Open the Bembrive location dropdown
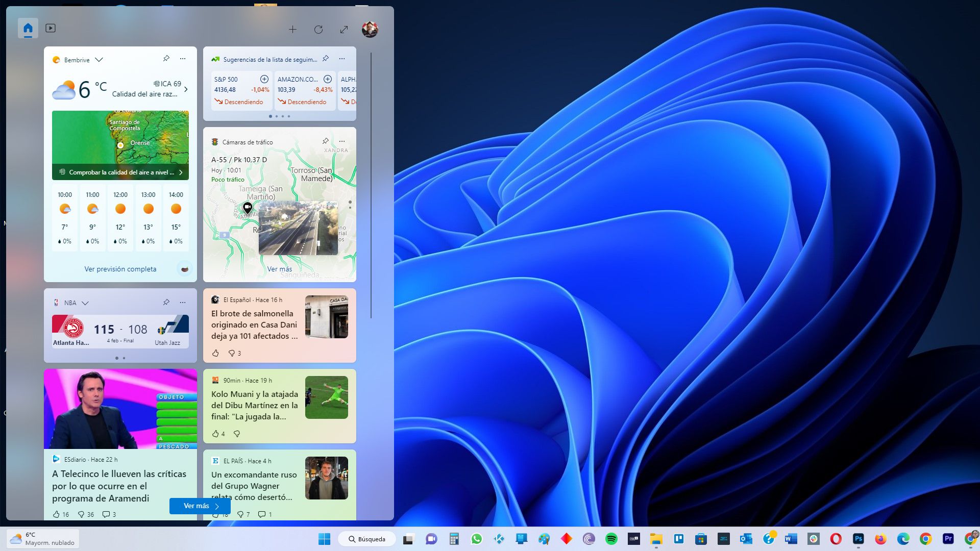Image resolution: width=980 pixels, height=551 pixels. coord(99,60)
